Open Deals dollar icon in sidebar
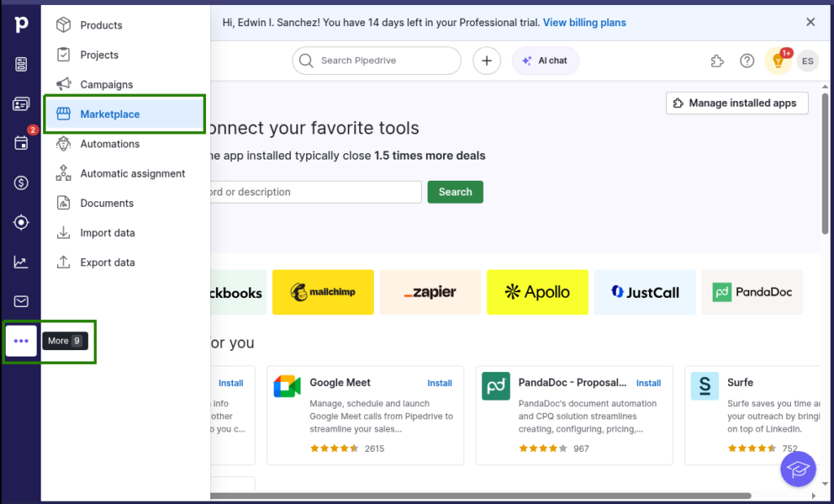 (x=20, y=183)
